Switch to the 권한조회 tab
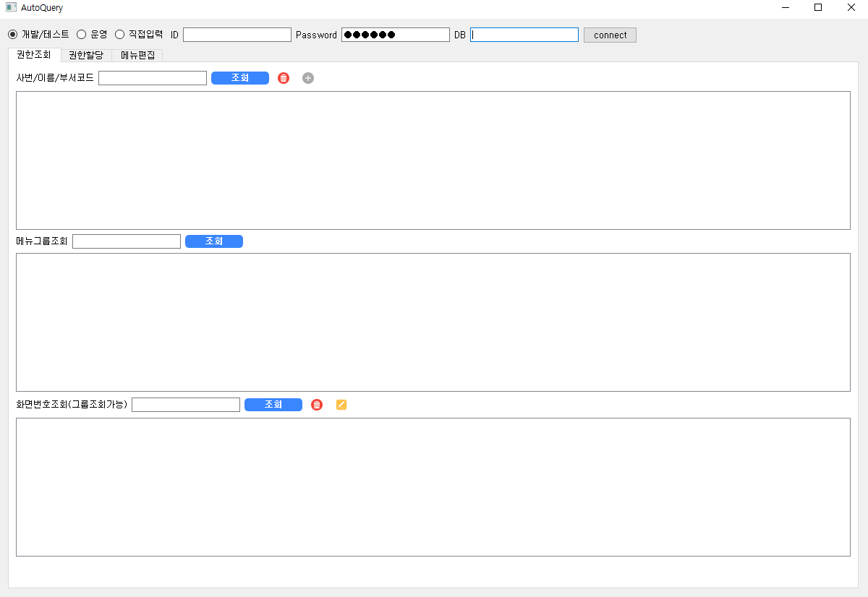 point(34,55)
